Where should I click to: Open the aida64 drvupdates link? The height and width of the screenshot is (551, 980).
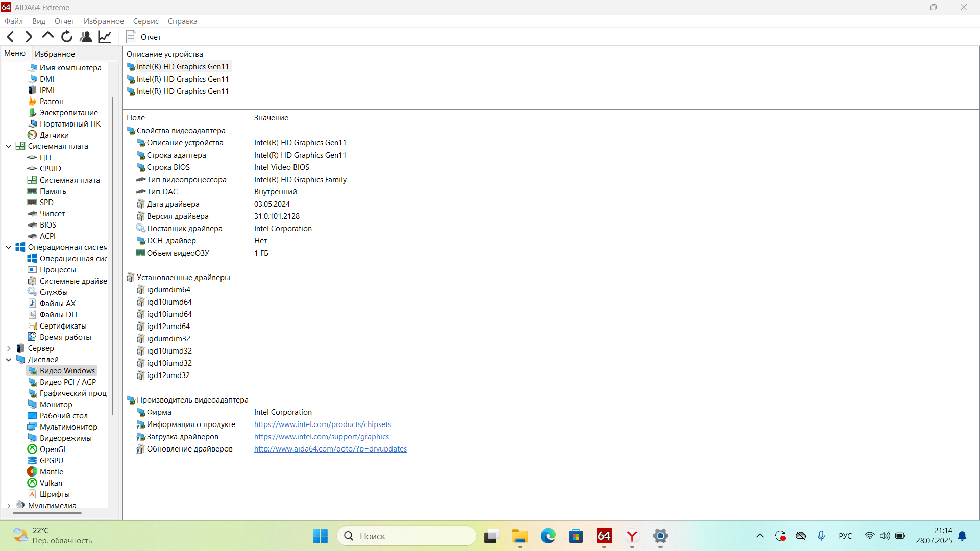330,449
